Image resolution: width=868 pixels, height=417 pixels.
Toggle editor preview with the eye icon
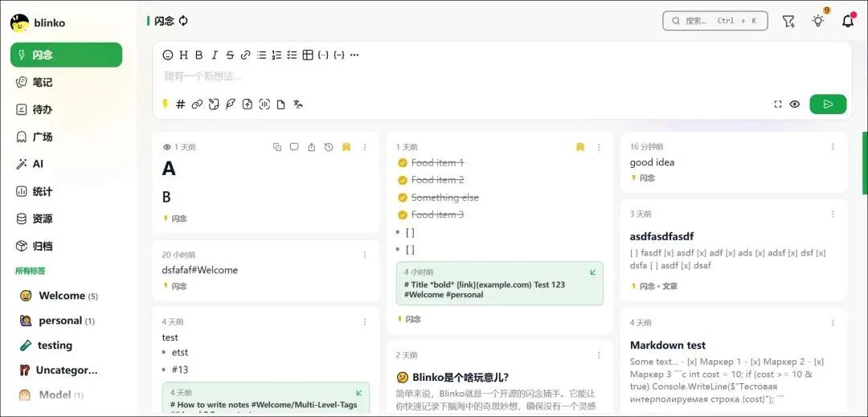point(795,104)
